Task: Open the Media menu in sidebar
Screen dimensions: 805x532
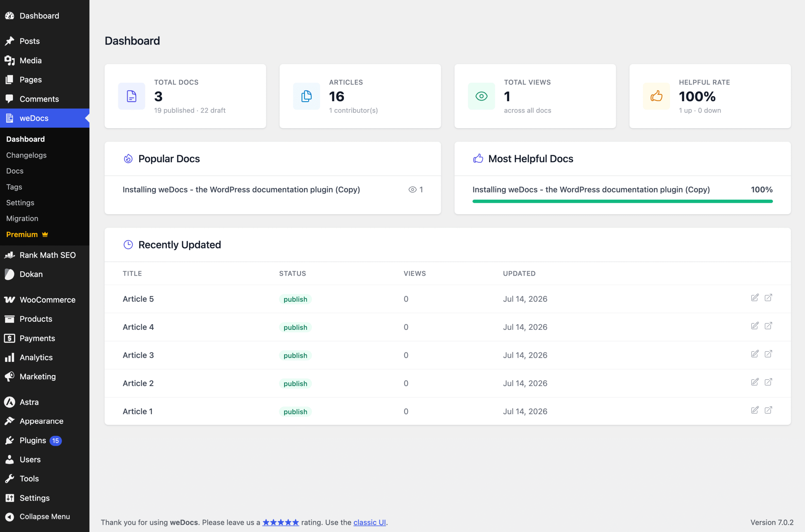Action: [x=45, y=60]
